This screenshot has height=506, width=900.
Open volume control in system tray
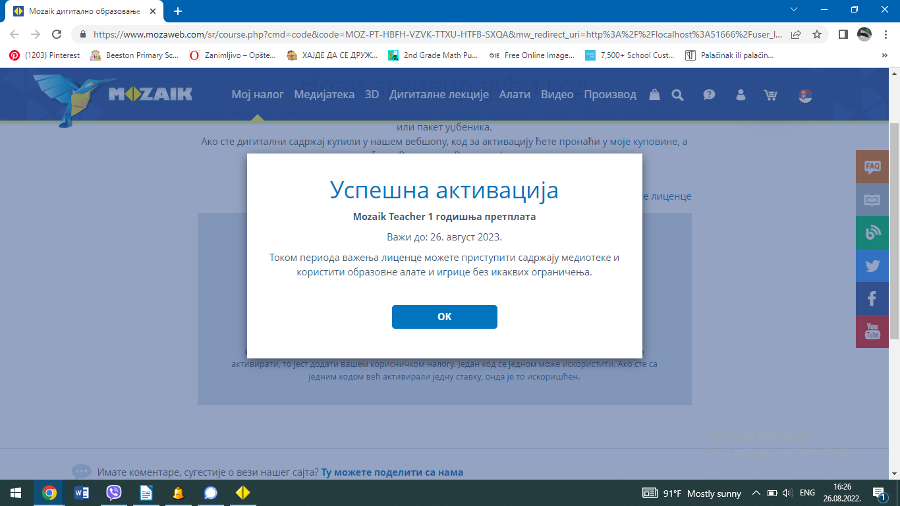point(787,493)
